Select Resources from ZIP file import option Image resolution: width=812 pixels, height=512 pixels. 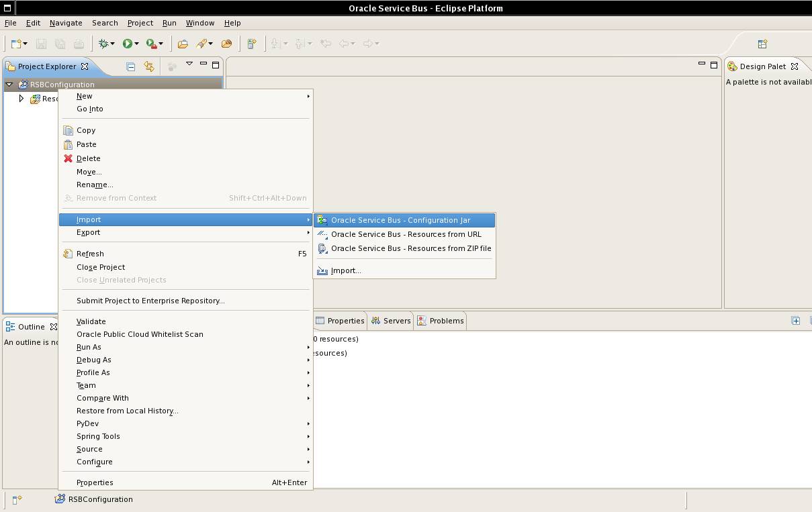[410, 248]
